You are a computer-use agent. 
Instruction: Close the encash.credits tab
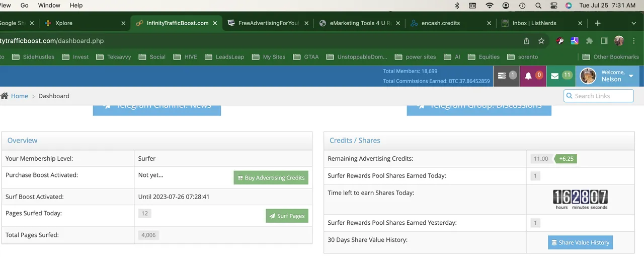point(489,23)
